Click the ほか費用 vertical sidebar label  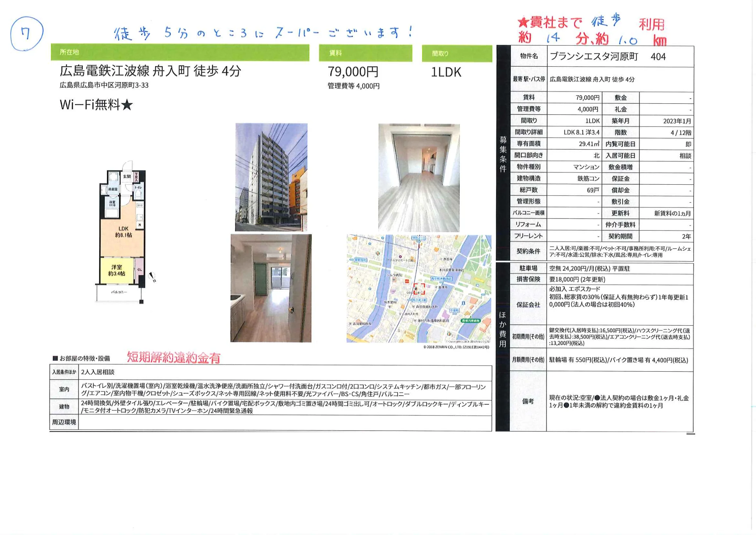(x=502, y=329)
